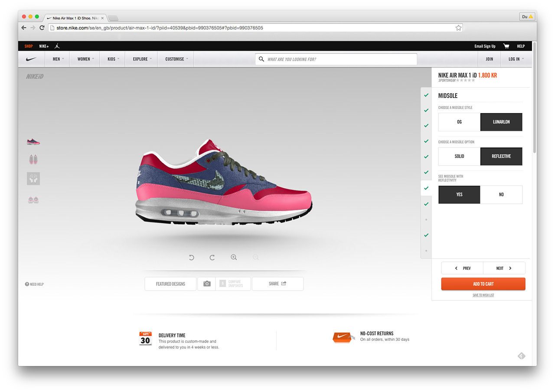Screen dimensions: 555x392
Task: Zoom out of the shoe view
Action: pos(255,257)
